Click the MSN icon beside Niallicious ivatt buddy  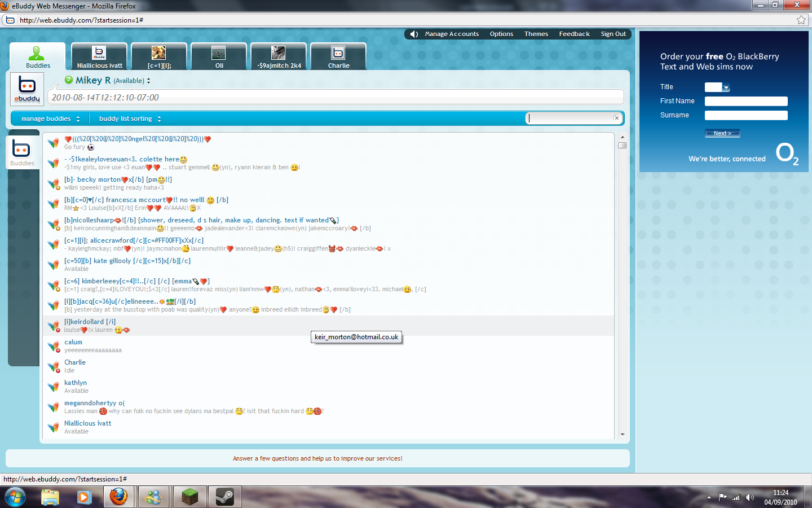tap(54, 427)
